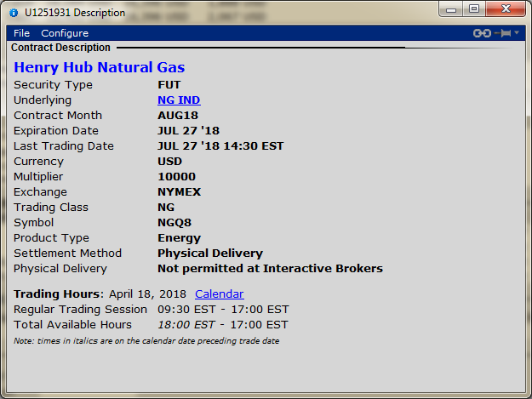
Task: Click the Total Available Hours 18:00 EST value
Action: 186,325
